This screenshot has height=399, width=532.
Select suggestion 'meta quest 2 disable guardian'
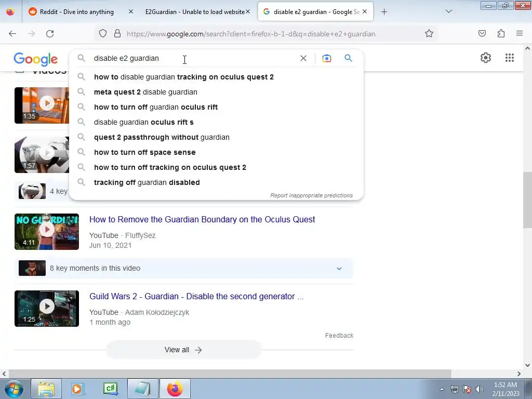[217, 92]
